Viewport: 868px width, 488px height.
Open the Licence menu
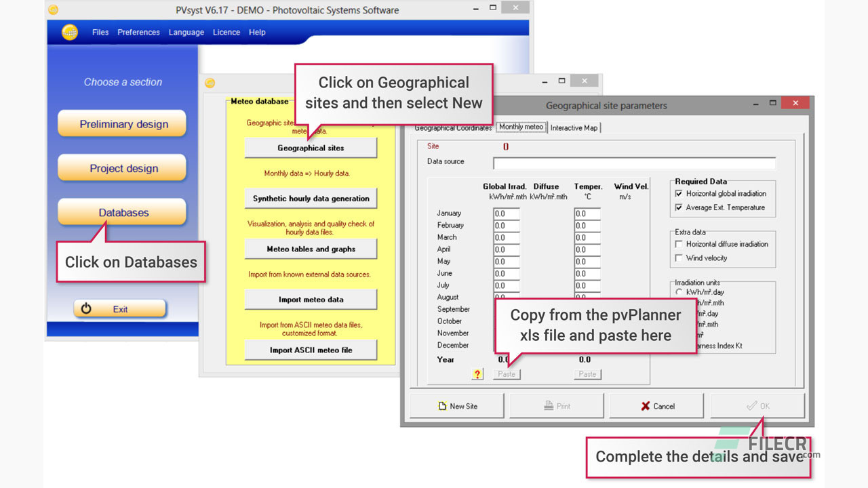tap(226, 32)
